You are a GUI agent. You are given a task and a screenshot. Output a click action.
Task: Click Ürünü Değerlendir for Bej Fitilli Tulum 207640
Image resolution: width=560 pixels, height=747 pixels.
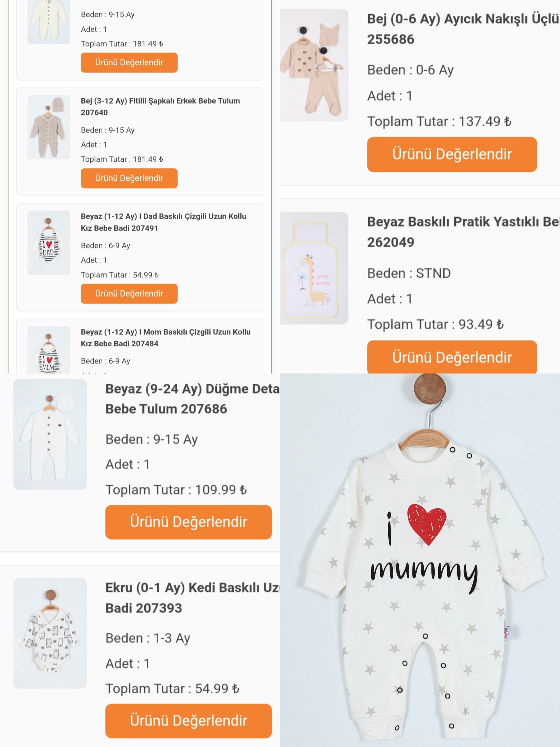[129, 178]
